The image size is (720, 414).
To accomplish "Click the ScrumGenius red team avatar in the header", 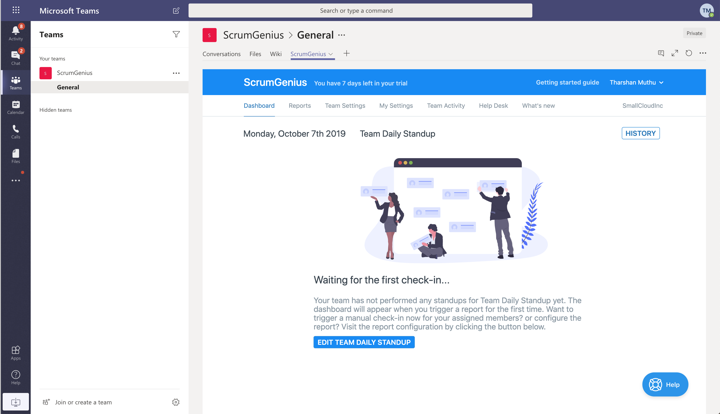I will (209, 35).
